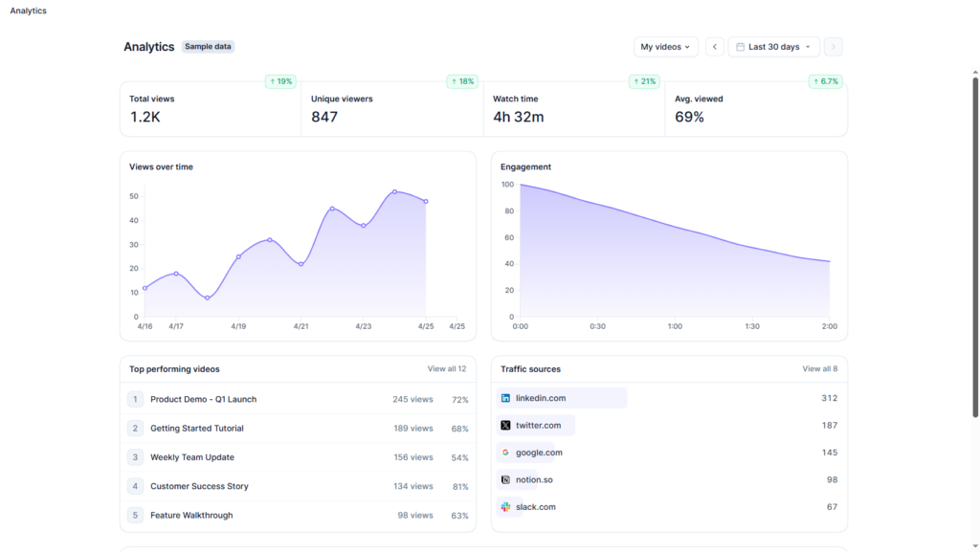Click the Total views stat card
The width and height of the screenshot is (980, 553).
(211, 108)
